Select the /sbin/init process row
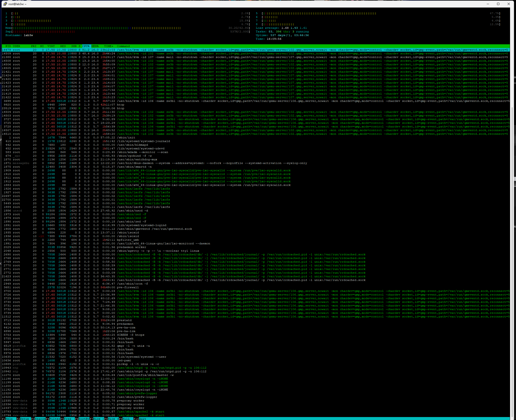The width and height of the screenshot is (516, 420). 256,138
